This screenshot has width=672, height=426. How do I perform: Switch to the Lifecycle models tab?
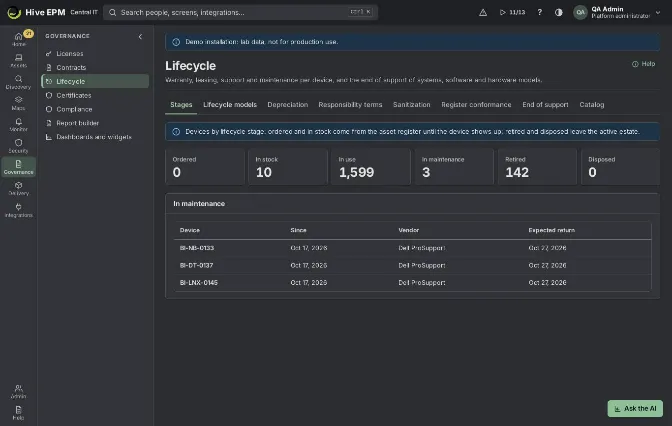point(230,105)
